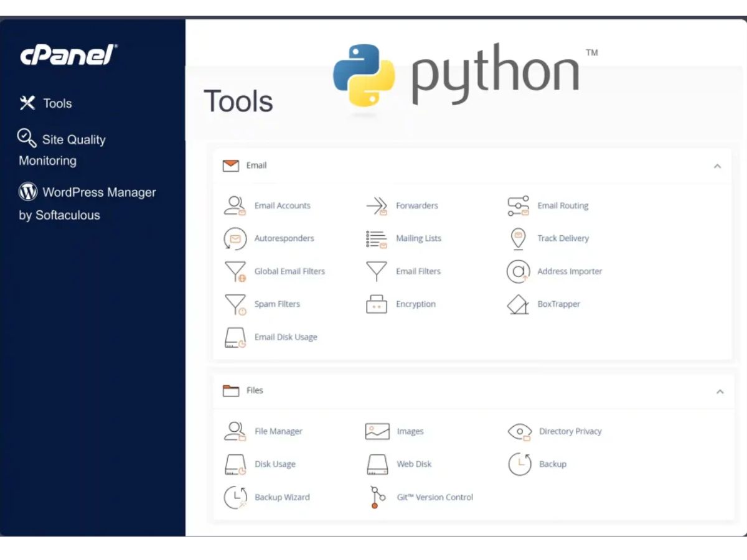The height and width of the screenshot is (560, 747).
Task: Open the Spam Filters link
Action: coord(277,304)
